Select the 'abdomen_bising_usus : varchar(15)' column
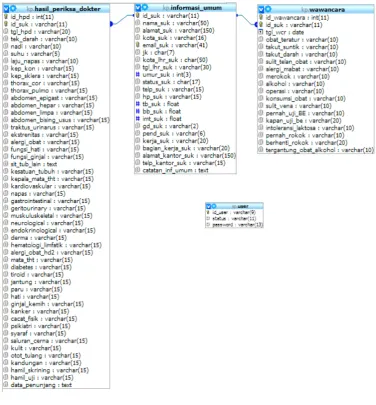Screen dimensions: 376x405 (60, 120)
